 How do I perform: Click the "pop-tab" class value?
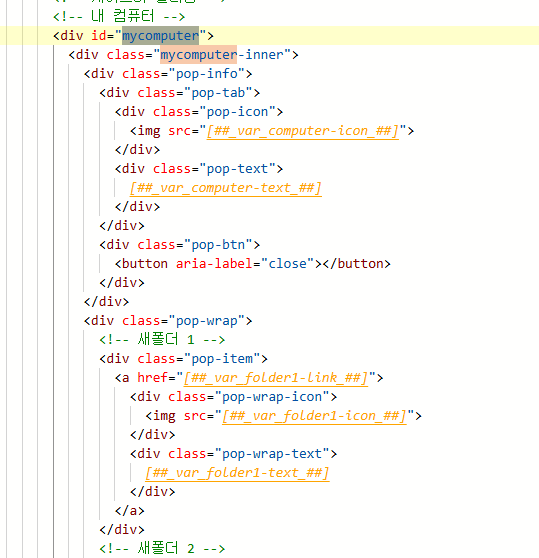tap(218, 93)
